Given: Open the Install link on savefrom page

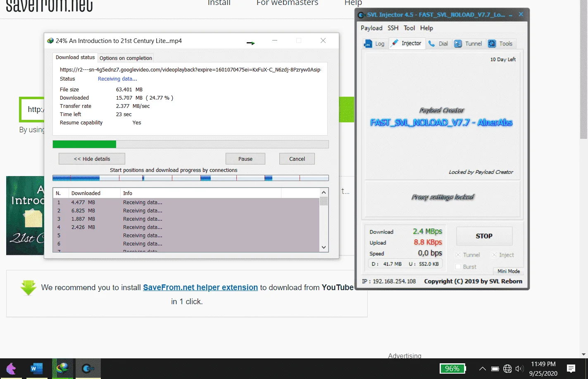Looking at the screenshot, I should (219, 3).
